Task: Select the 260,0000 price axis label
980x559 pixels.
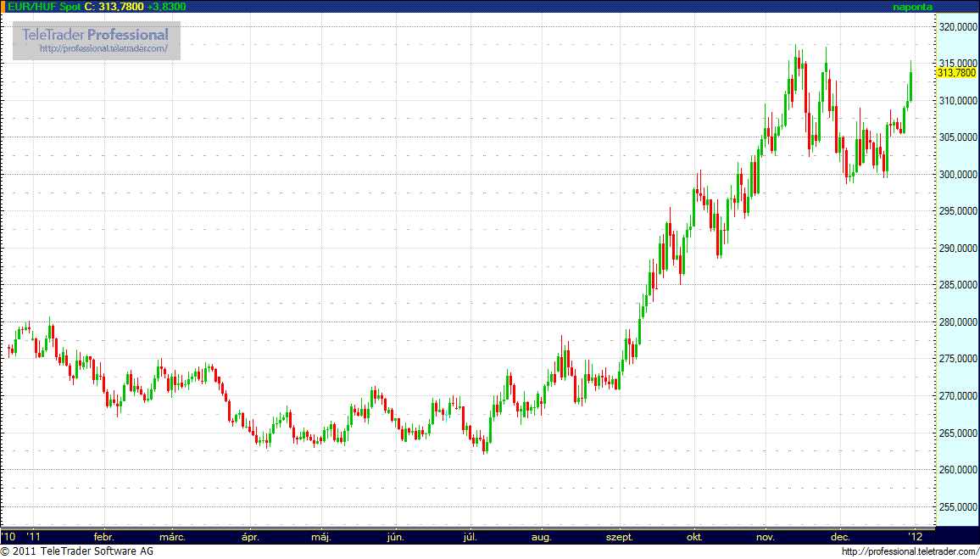Action: pos(957,470)
